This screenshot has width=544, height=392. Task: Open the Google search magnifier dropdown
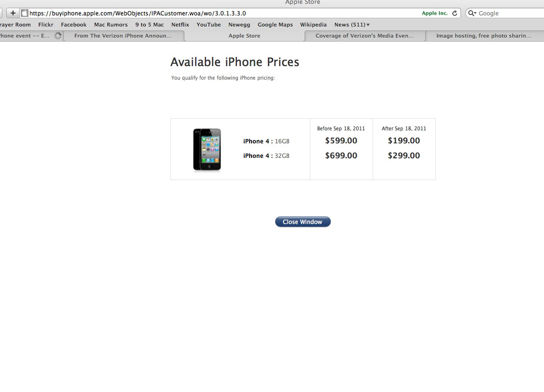click(472, 13)
